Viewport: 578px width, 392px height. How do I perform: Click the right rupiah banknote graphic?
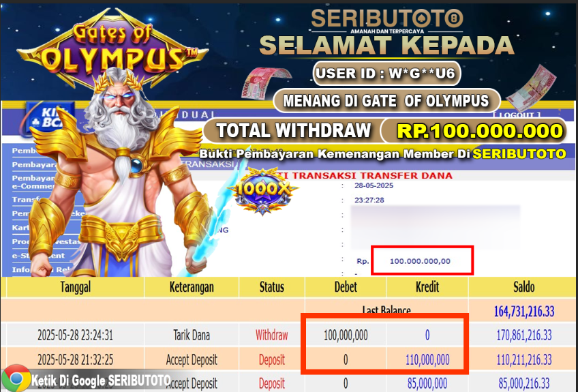[x=532, y=89]
